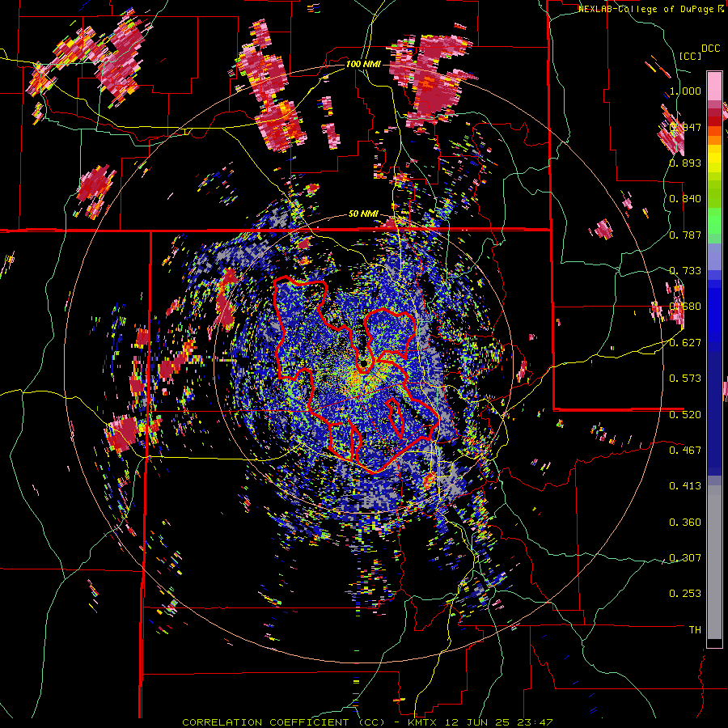Select the 0.467 scale value
The height and width of the screenshot is (728, 728).
pyautogui.click(x=685, y=451)
